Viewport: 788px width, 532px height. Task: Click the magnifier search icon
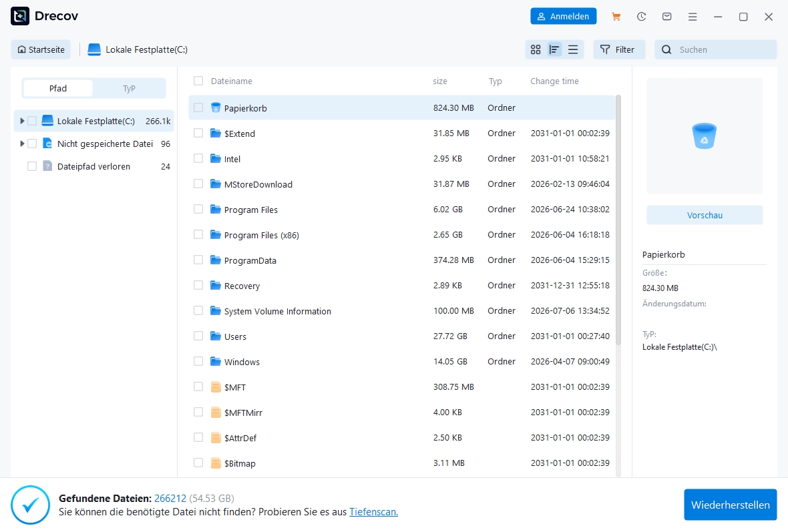coord(666,49)
